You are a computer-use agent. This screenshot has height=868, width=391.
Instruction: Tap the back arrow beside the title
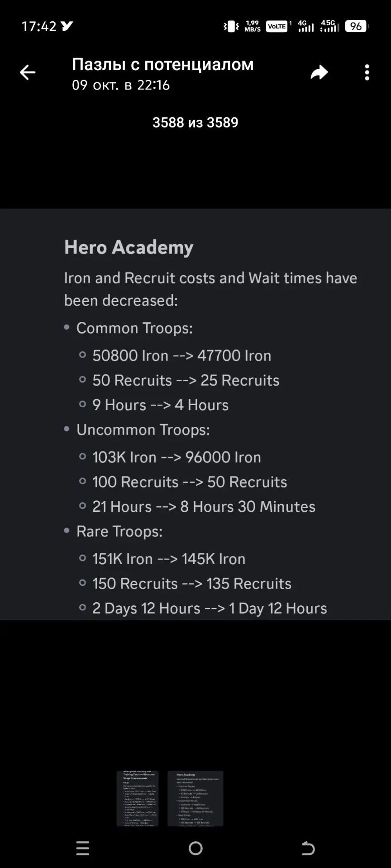tap(28, 72)
